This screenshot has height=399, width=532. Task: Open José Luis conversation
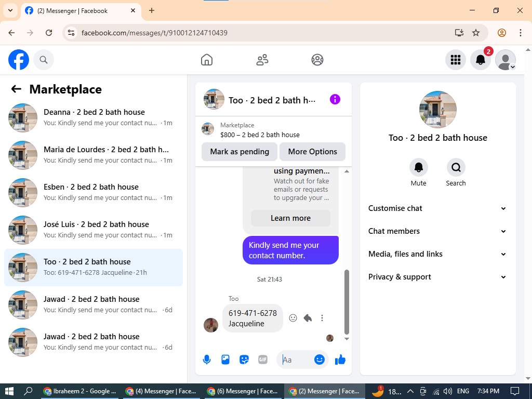pos(94,230)
